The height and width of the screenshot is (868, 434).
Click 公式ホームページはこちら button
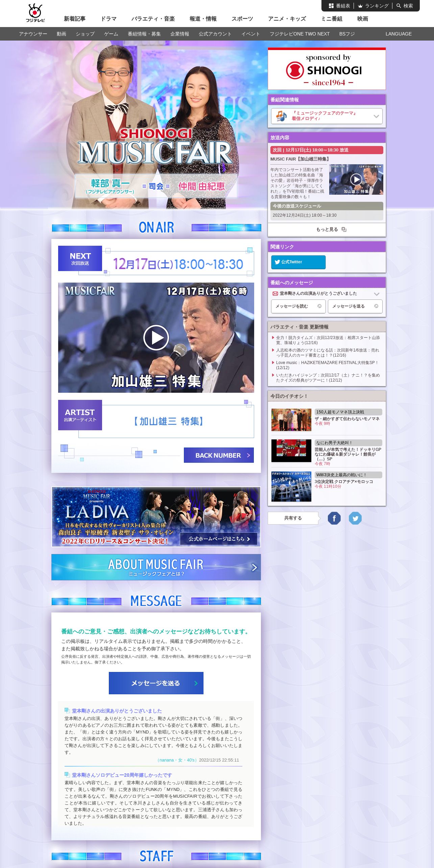point(219,539)
